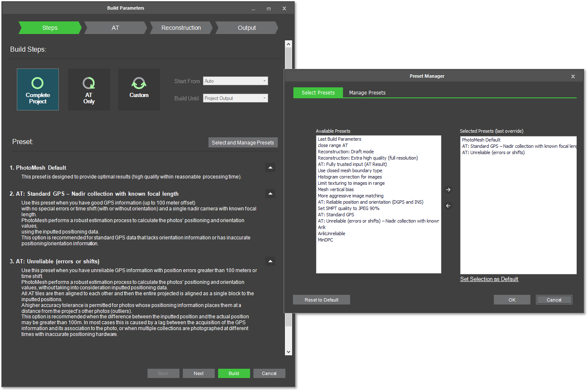Select AT: Standard GPS in Available Presets
Screen dimensions: 588x391
pos(336,215)
